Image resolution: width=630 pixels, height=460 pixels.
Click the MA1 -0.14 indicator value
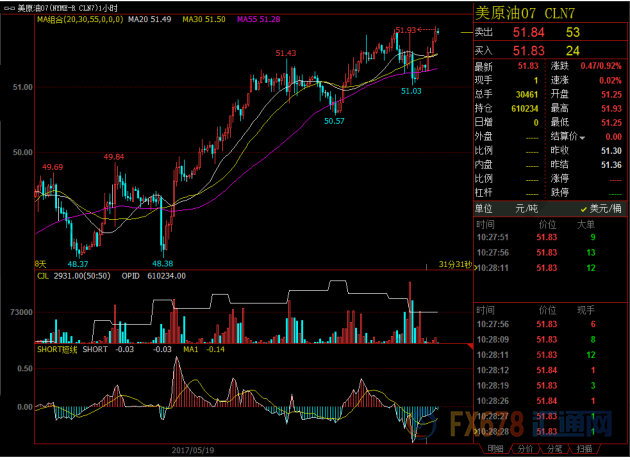pyautogui.click(x=204, y=350)
